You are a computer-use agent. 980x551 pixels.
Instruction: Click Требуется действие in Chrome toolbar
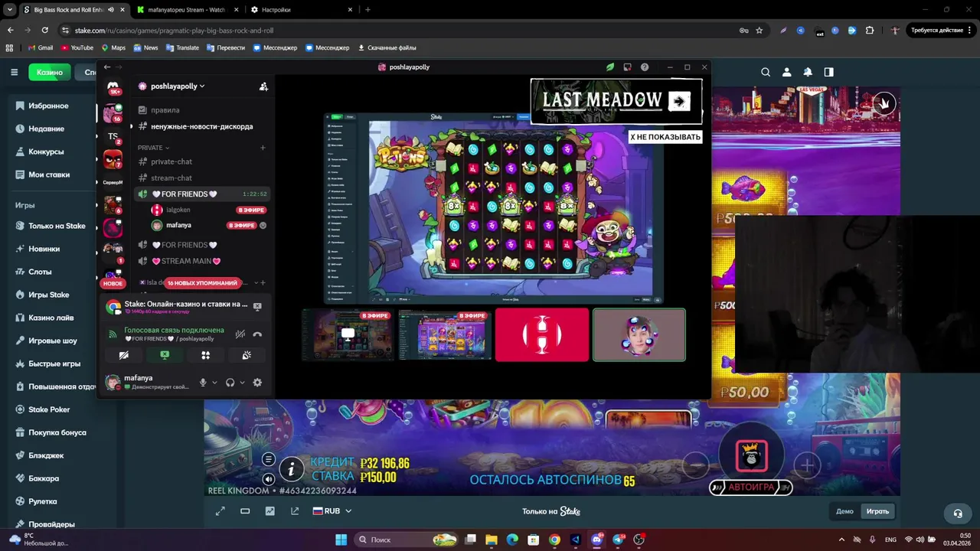click(940, 31)
